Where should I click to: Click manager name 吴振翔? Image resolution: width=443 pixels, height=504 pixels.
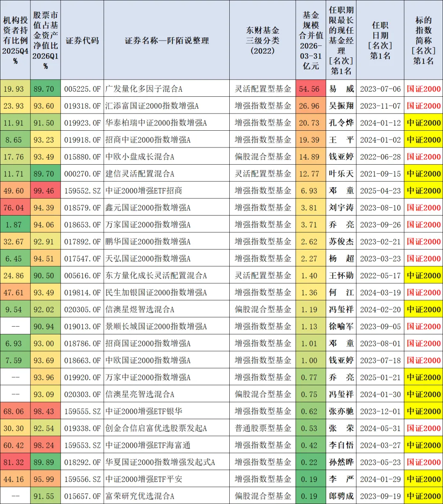click(x=341, y=106)
